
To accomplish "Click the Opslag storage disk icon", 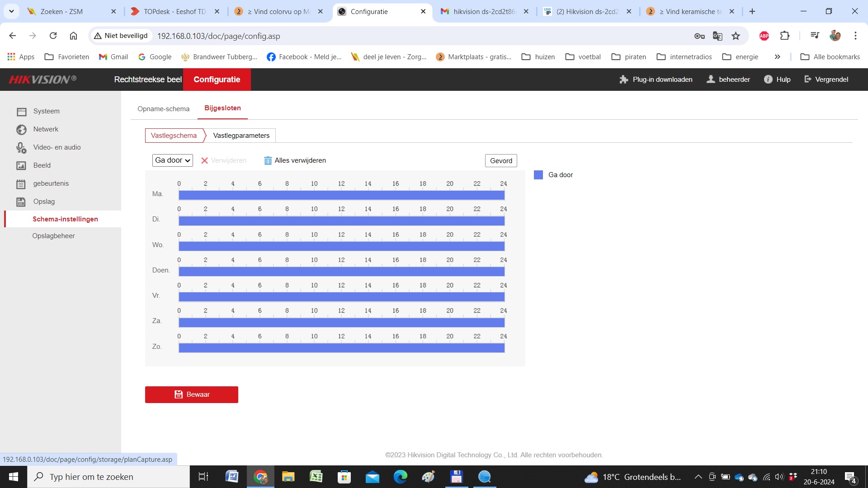I will (21, 202).
